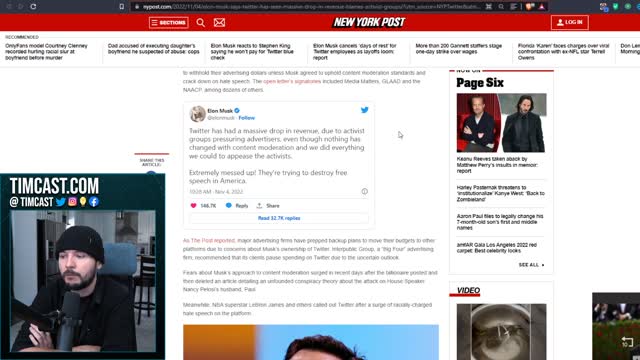Click the search magnifier in Post header
This screenshot has height=360, width=640.
tap(200, 22)
